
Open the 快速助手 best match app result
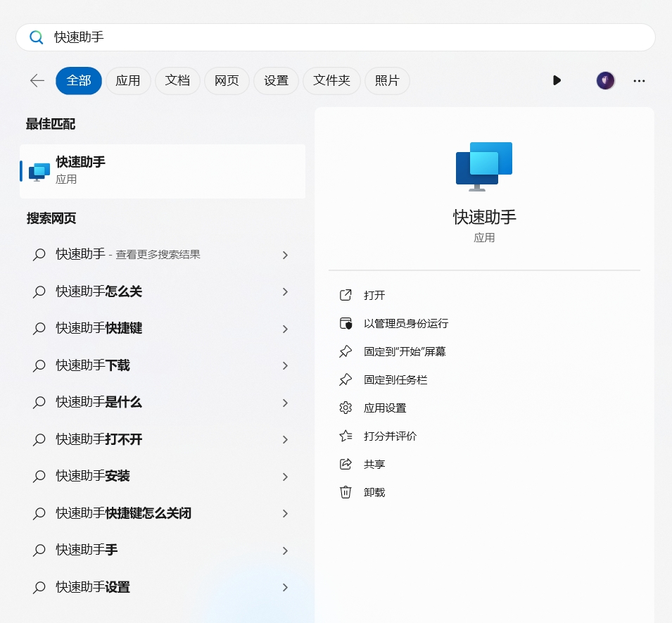[163, 172]
